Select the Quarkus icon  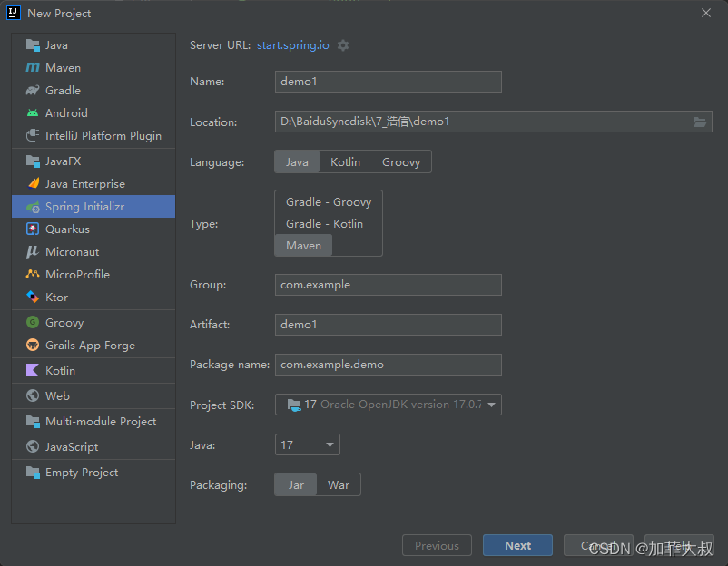pyautogui.click(x=33, y=229)
